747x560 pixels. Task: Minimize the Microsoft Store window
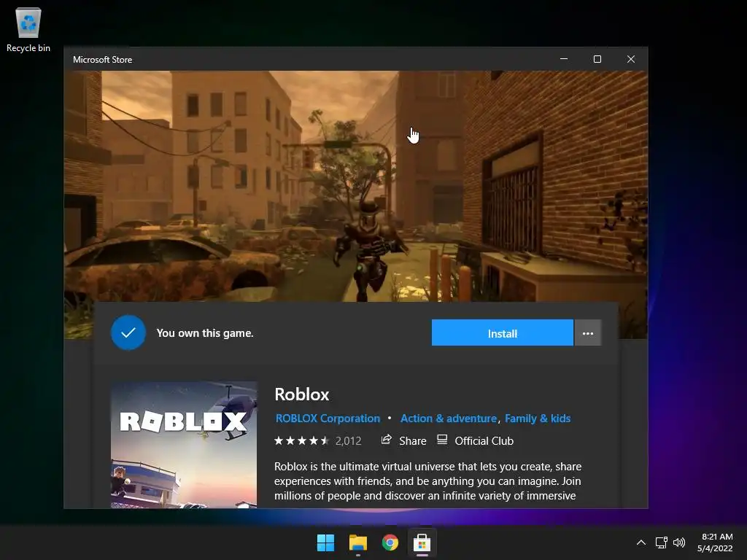click(564, 59)
